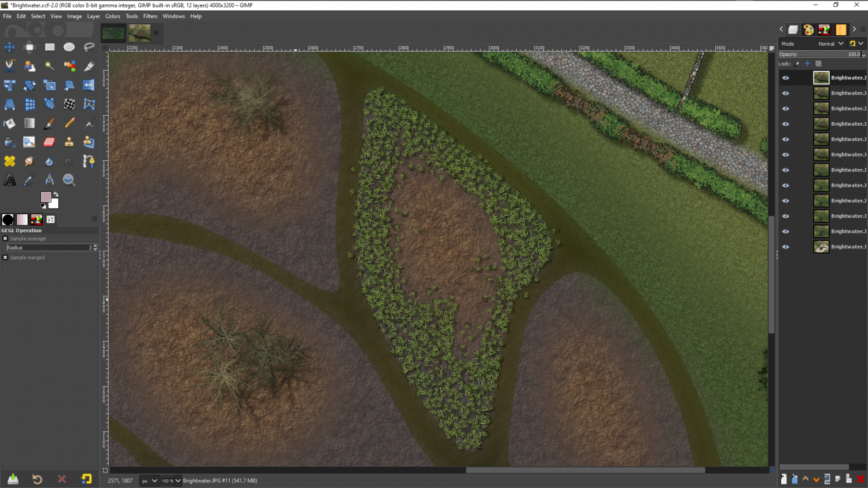Image resolution: width=868 pixels, height=488 pixels.
Task: Toggle Quick Mask at canvas corner
Action: 105,470
